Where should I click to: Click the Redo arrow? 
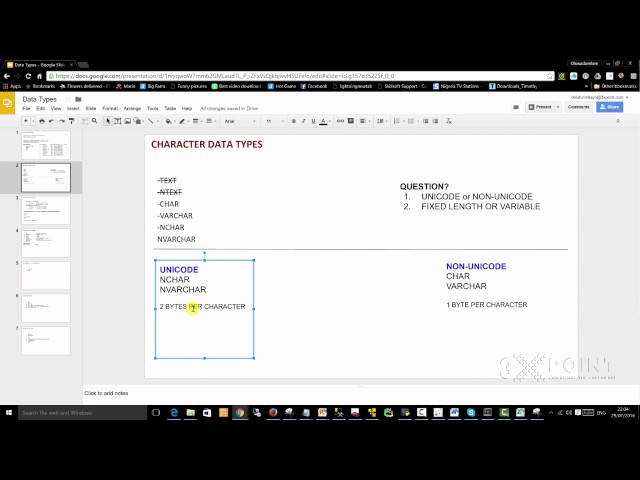pyautogui.click(x=62, y=121)
